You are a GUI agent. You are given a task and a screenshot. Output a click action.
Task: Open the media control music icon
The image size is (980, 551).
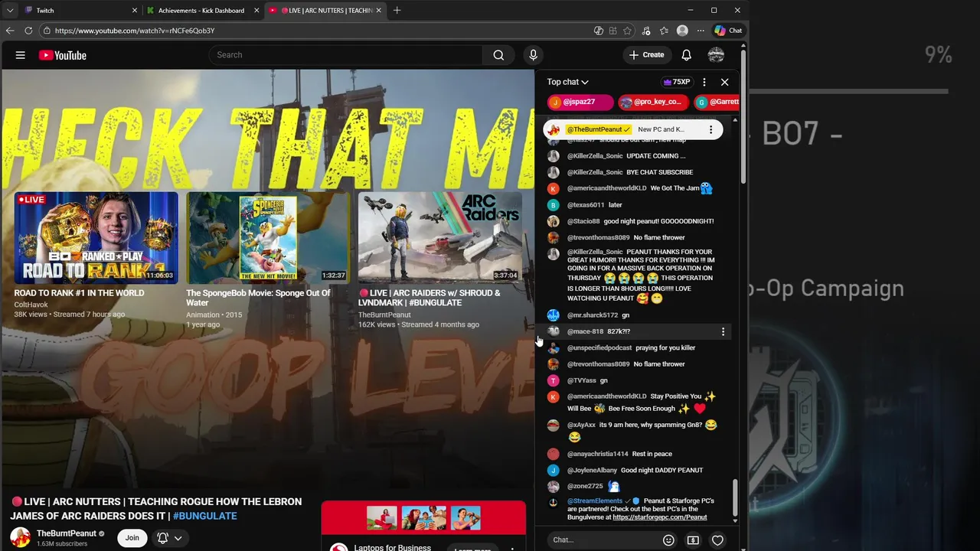pos(646,31)
